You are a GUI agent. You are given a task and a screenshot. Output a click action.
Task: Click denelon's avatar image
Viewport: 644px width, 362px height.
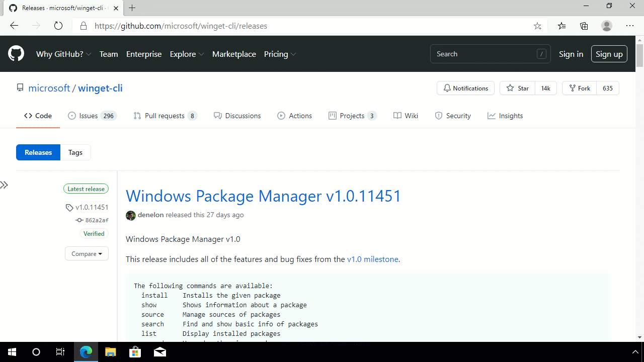pyautogui.click(x=130, y=215)
